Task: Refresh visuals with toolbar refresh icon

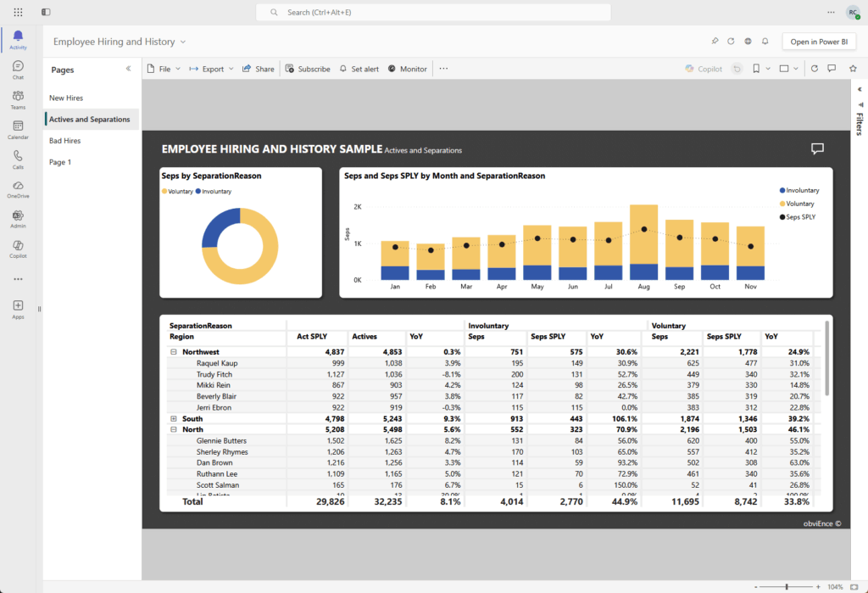Action: pyautogui.click(x=815, y=69)
